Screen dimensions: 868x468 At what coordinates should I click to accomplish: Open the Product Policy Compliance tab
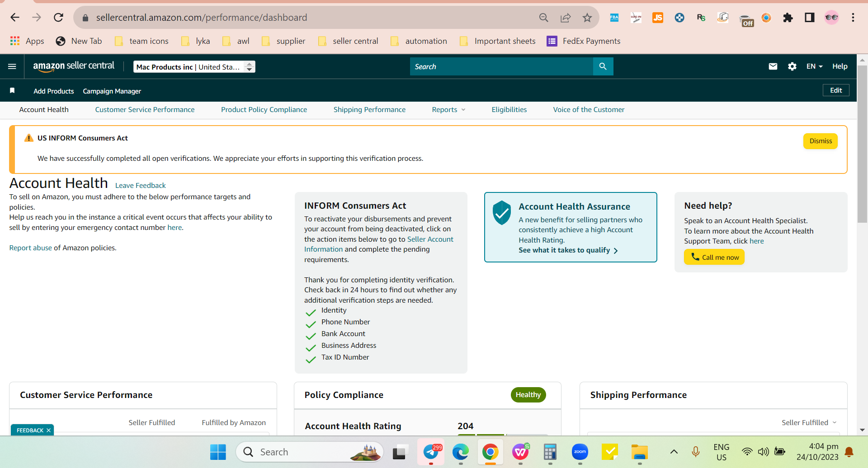click(264, 110)
